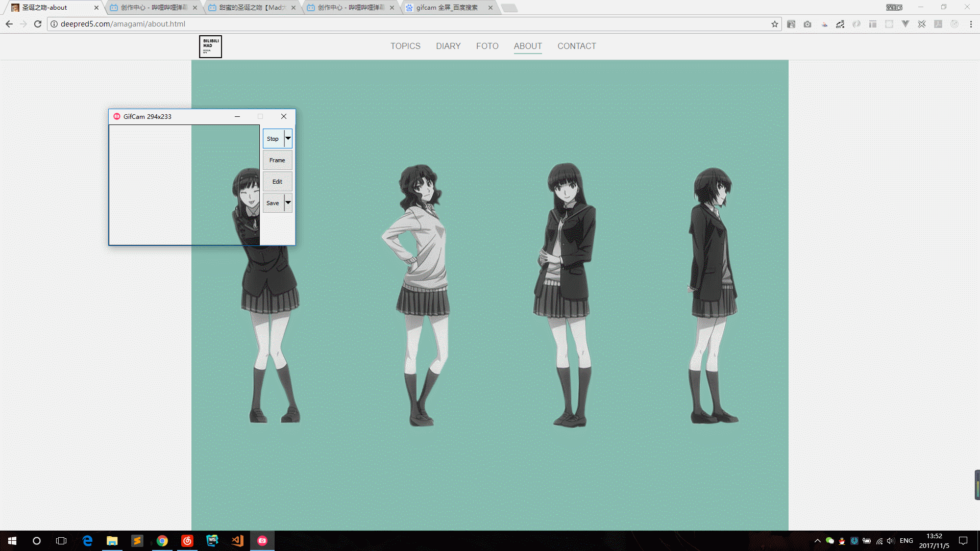Switch to GifCam on the taskbar
980x551 pixels.
tap(262, 541)
